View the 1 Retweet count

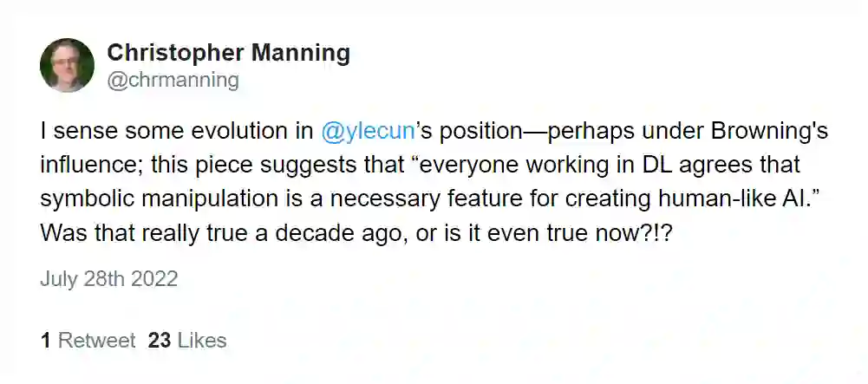88,341
